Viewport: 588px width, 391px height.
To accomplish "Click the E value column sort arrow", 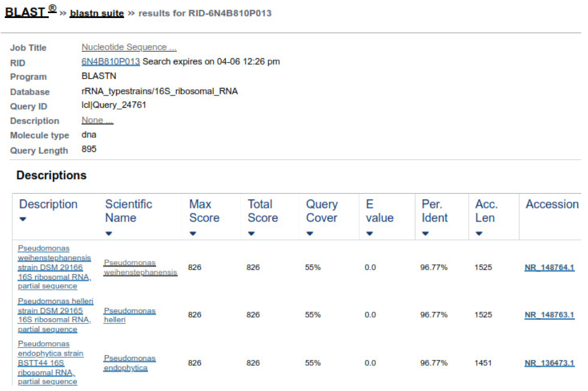I will pos(369,234).
